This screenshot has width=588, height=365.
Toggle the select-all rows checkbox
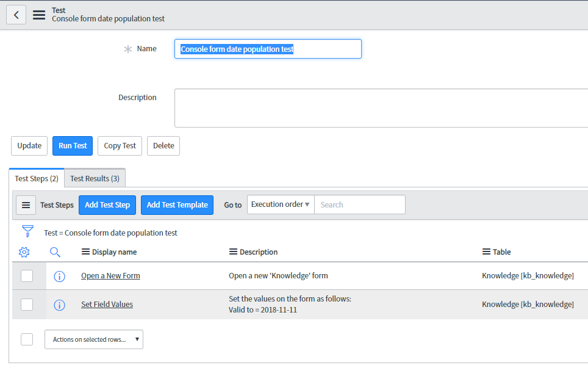(27, 339)
